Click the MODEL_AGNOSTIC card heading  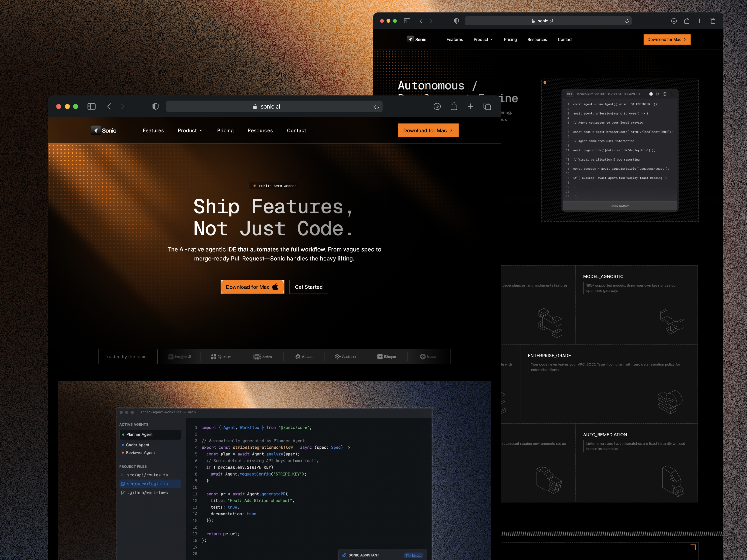click(x=603, y=276)
